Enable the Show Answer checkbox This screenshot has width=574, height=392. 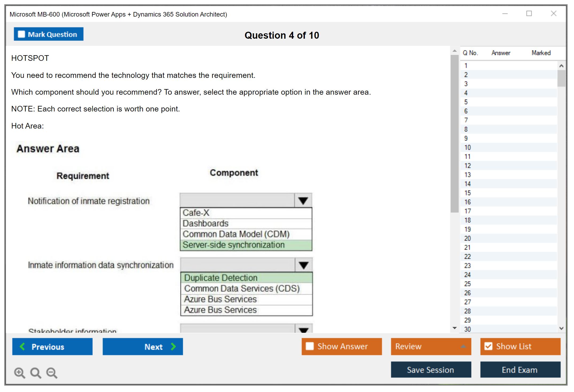[x=310, y=346]
